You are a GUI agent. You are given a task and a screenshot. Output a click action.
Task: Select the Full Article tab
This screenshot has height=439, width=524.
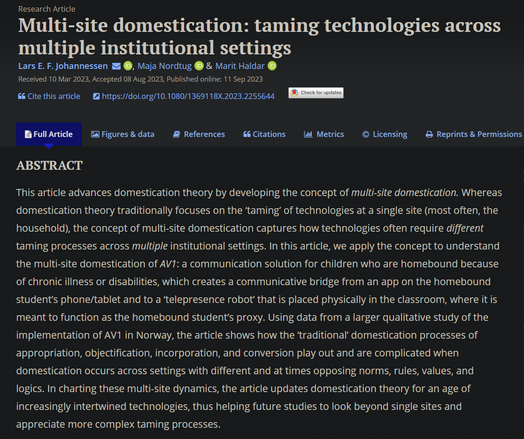click(x=49, y=134)
